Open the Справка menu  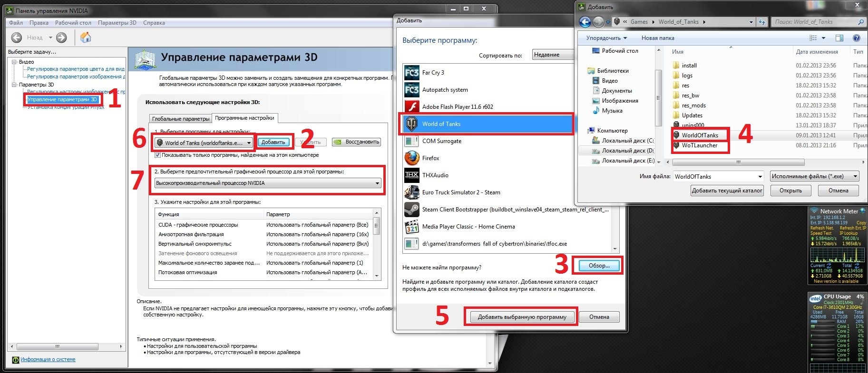pos(154,23)
